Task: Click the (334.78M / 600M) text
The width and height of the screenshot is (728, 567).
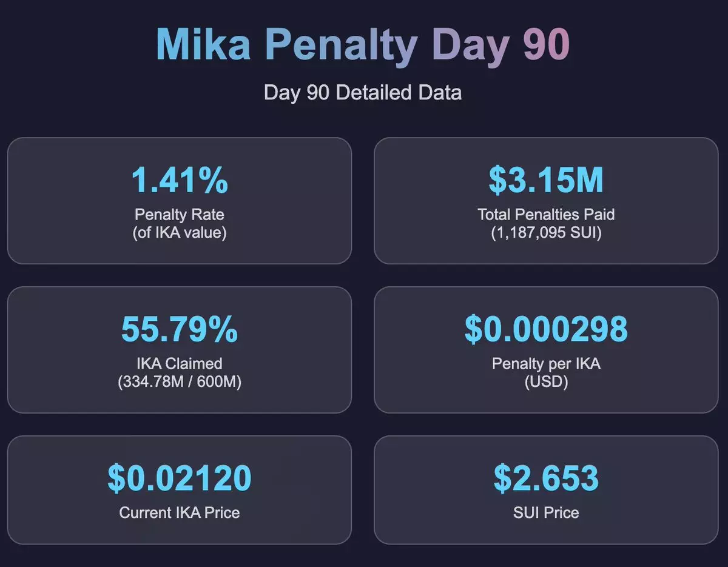Action: click(180, 382)
